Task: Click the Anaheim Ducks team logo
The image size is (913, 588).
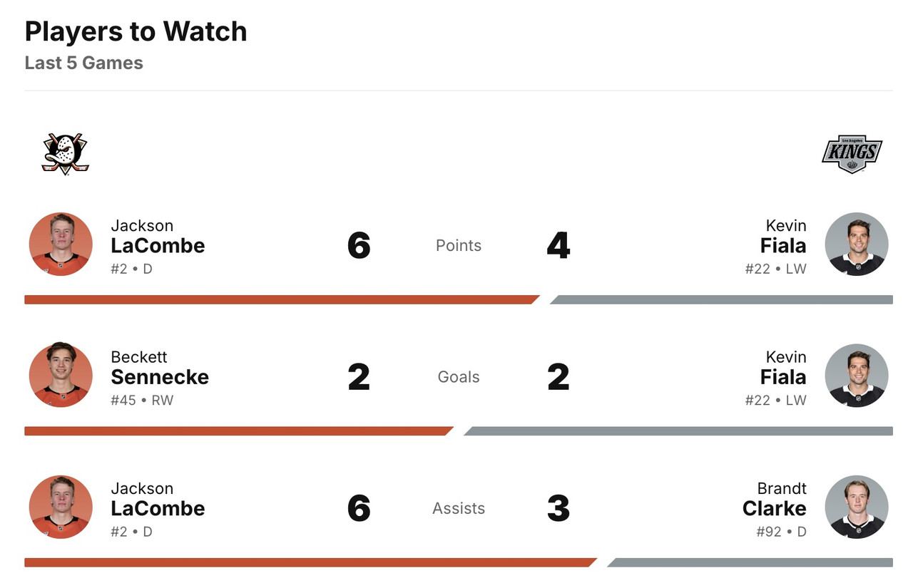Action: point(64,153)
